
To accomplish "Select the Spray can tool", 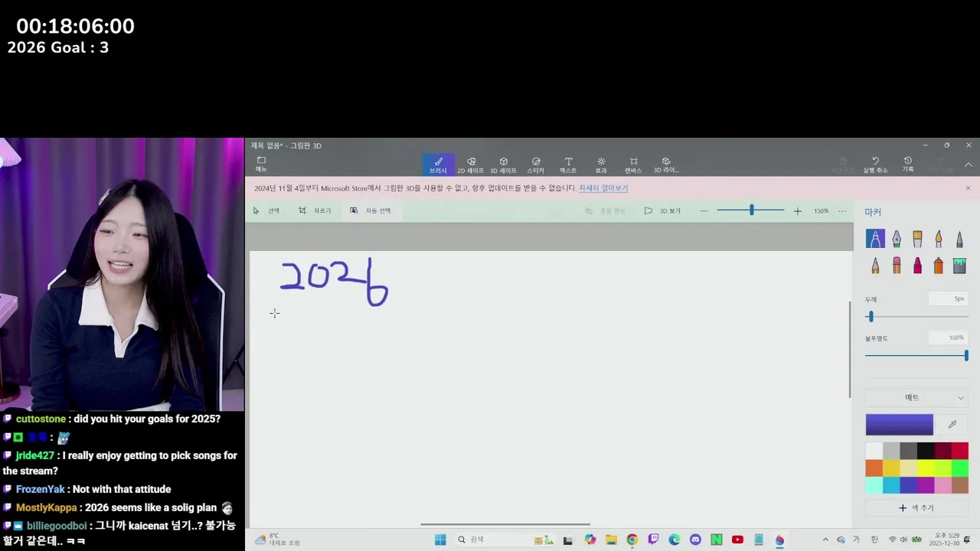I will click(939, 266).
